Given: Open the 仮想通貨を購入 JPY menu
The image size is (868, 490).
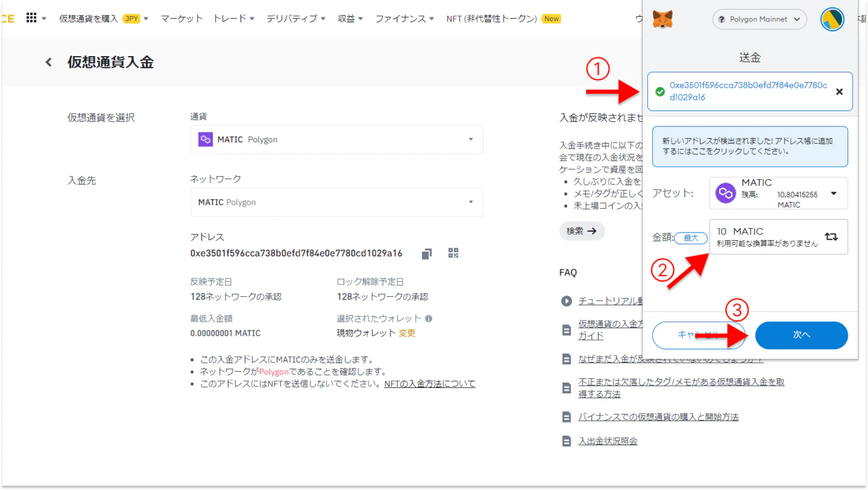Looking at the screenshot, I should [104, 18].
